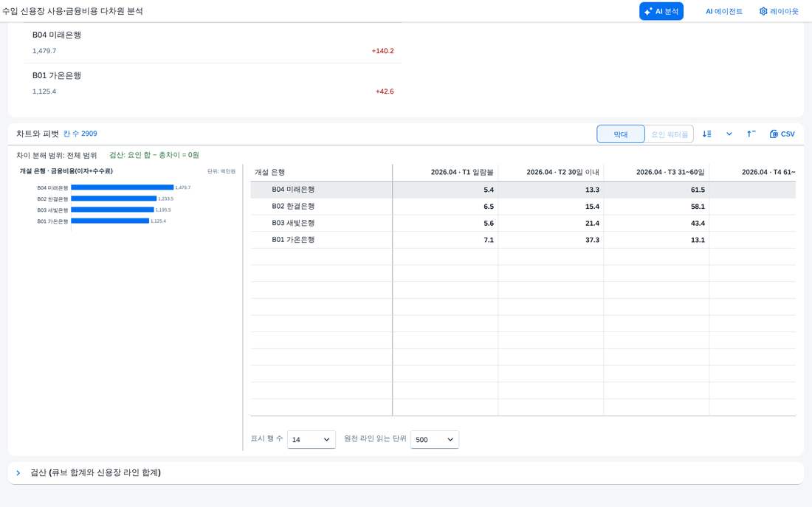812x507 pixels.
Task: Click the B02 한결은행 chart bar
Action: 114,199
